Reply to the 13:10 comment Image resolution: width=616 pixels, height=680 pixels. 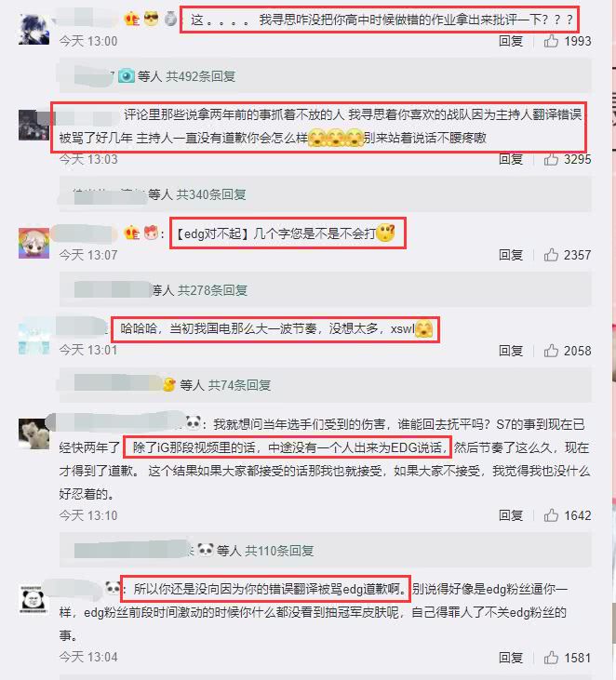pos(511,515)
